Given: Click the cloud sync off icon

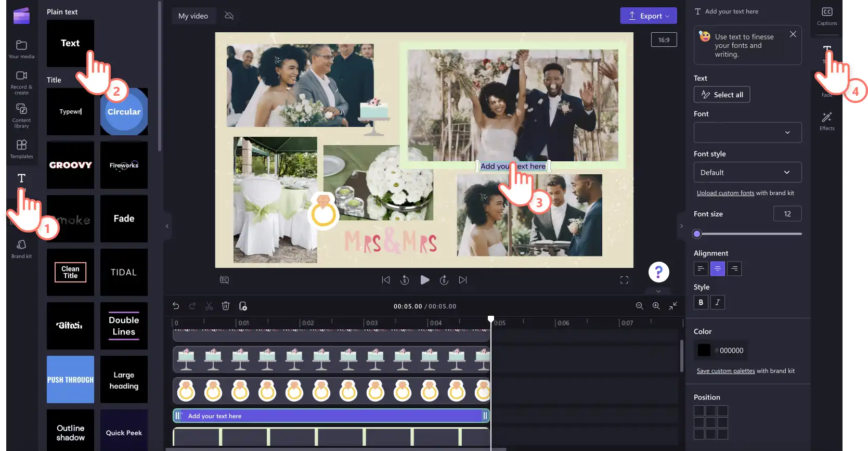Looking at the screenshot, I should [x=229, y=16].
